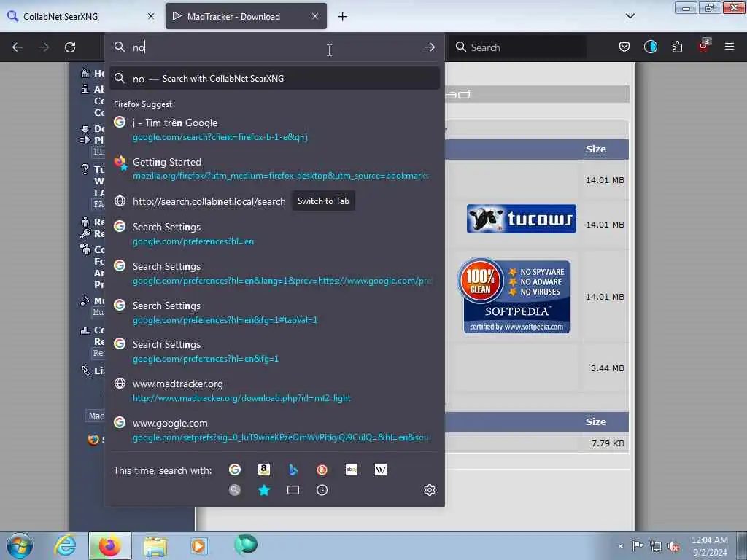Open a new tab with plus button
This screenshot has width=747, height=560.
[x=343, y=17]
